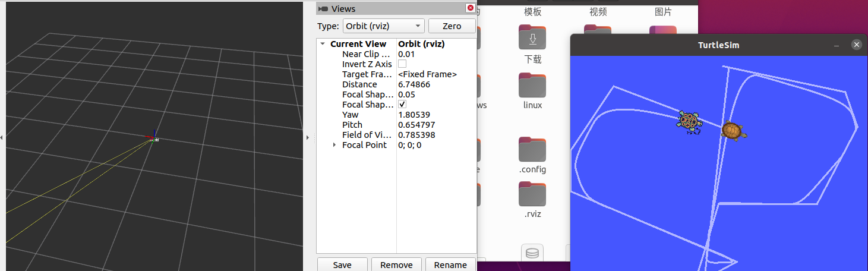
Task: Click the Views panel title icon
Action: (x=323, y=9)
